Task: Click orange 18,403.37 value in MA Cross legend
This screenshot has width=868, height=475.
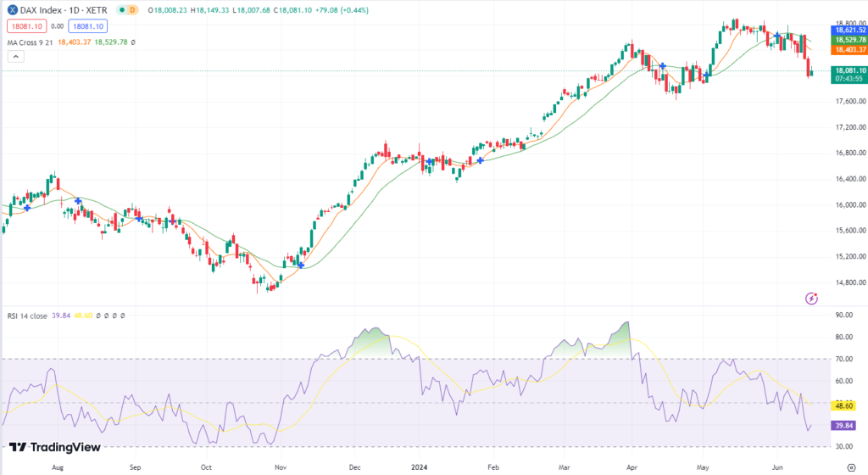Action: [75, 42]
